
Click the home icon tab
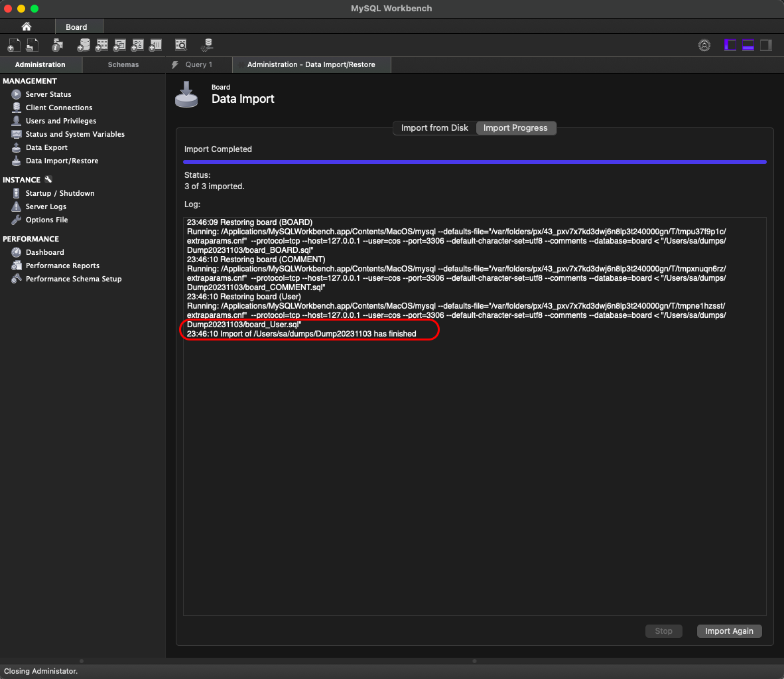(x=27, y=27)
